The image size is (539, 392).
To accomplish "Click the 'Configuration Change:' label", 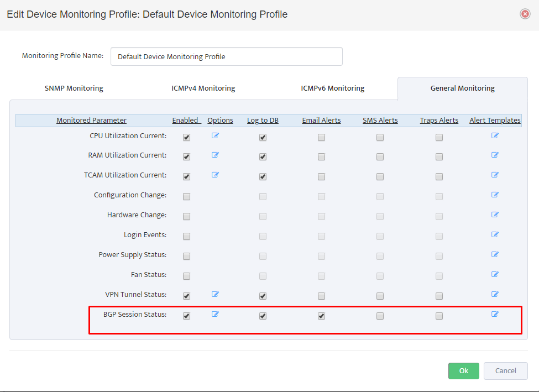I will pyautogui.click(x=130, y=195).
